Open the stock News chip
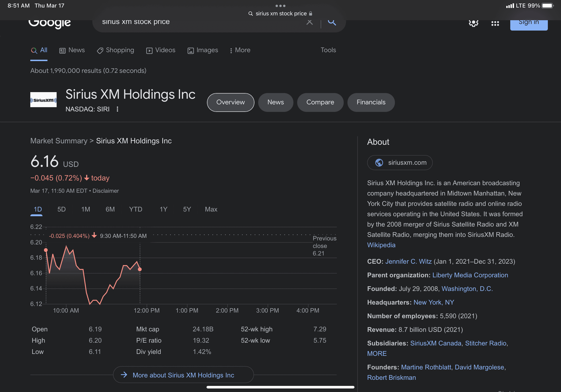561x392 pixels. coord(276,102)
